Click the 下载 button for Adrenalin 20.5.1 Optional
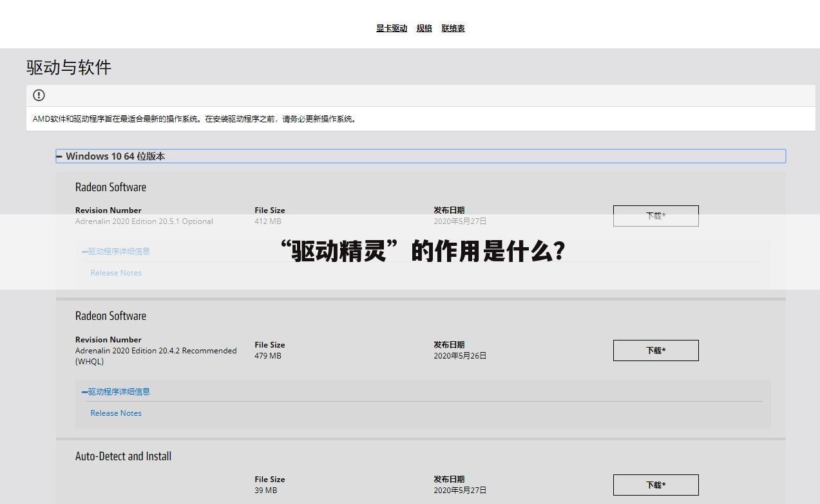The image size is (820, 504). (655, 216)
